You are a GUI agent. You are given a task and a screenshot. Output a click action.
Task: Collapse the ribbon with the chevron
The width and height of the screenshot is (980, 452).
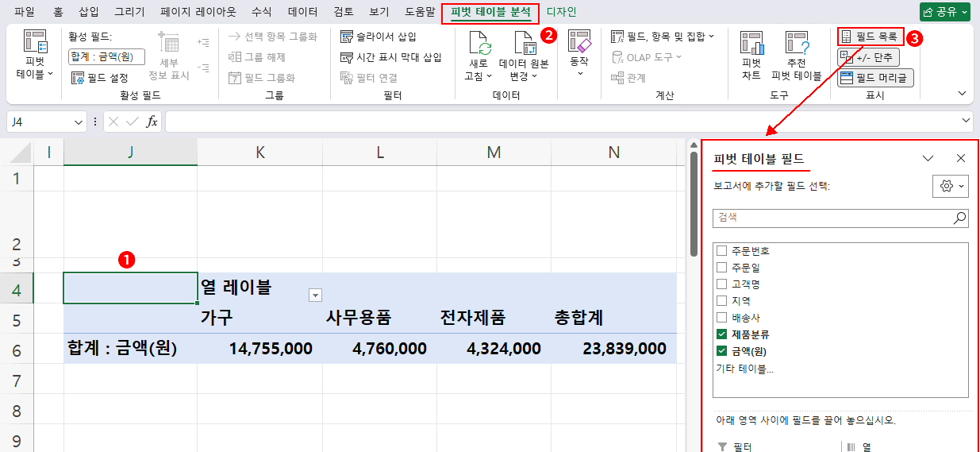point(963,94)
